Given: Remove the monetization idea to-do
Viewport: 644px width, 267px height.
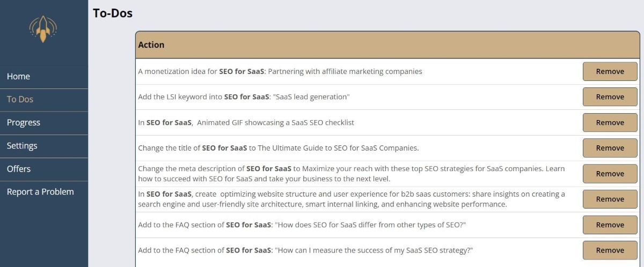Looking at the screenshot, I should pos(610,71).
